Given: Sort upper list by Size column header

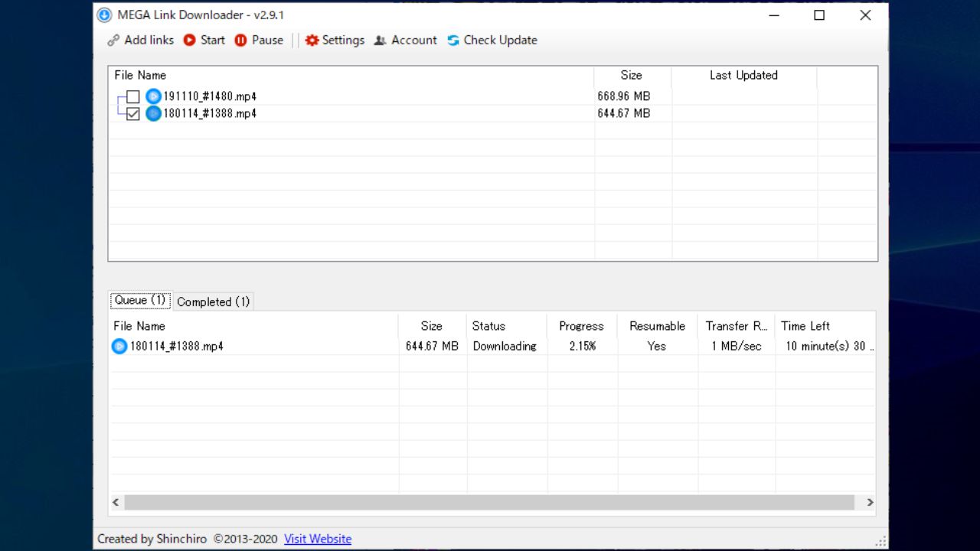Looking at the screenshot, I should [632, 75].
